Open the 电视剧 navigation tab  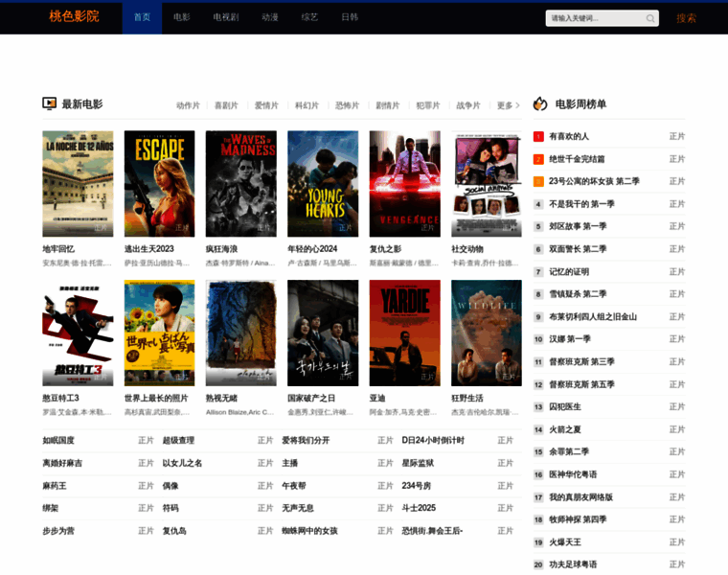[226, 17]
